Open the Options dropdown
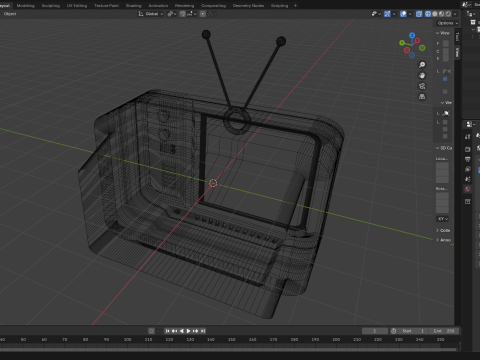Screen dimensions: 480x360 (447, 23)
